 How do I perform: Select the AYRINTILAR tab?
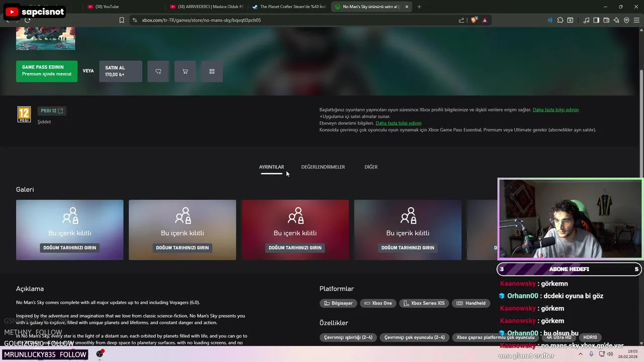(272, 167)
